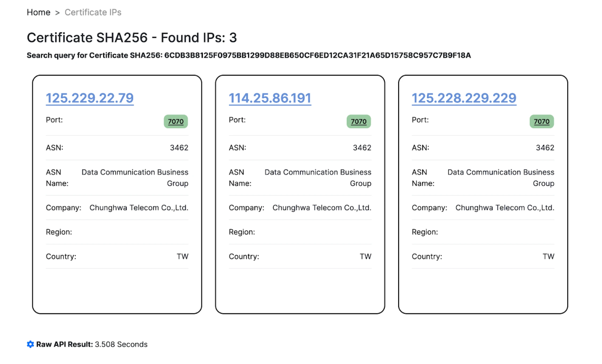Click the Home breadcrumb link
This screenshot has height=364, width=602.
pos(39,12)
